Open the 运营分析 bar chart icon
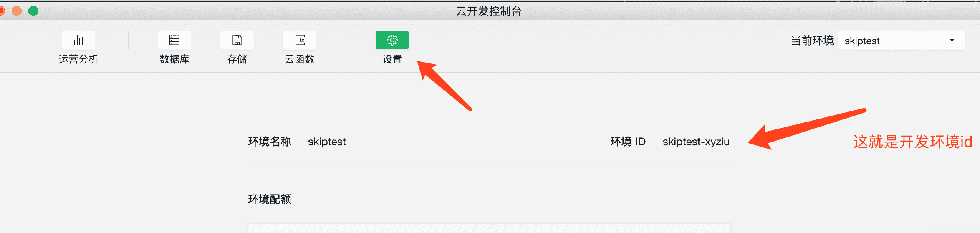980x233 pixels. tap(78, 40)
